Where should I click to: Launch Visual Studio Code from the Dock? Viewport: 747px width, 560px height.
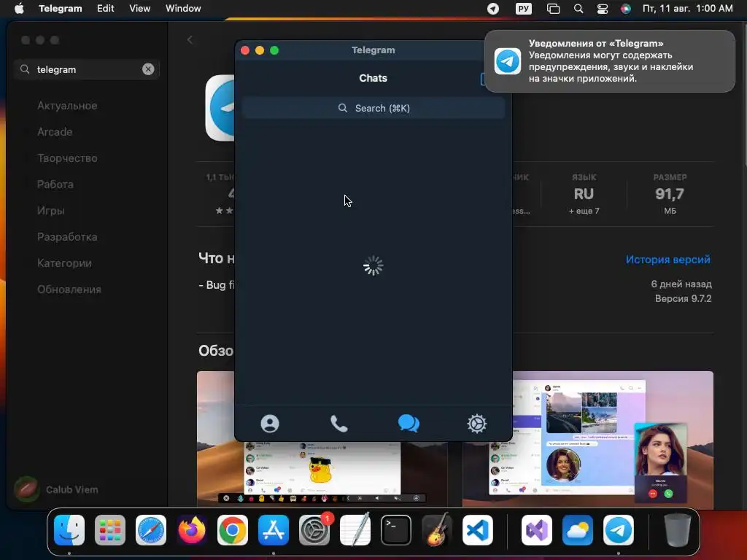point(478,530)
